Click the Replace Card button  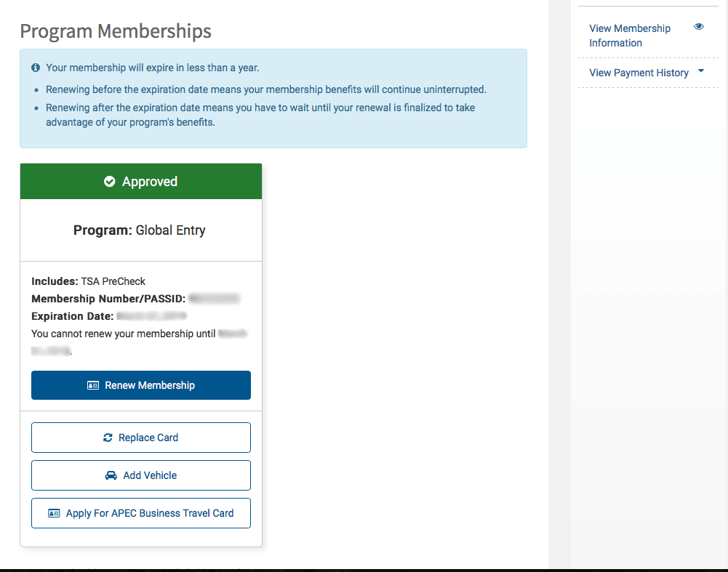coord(141,438)
